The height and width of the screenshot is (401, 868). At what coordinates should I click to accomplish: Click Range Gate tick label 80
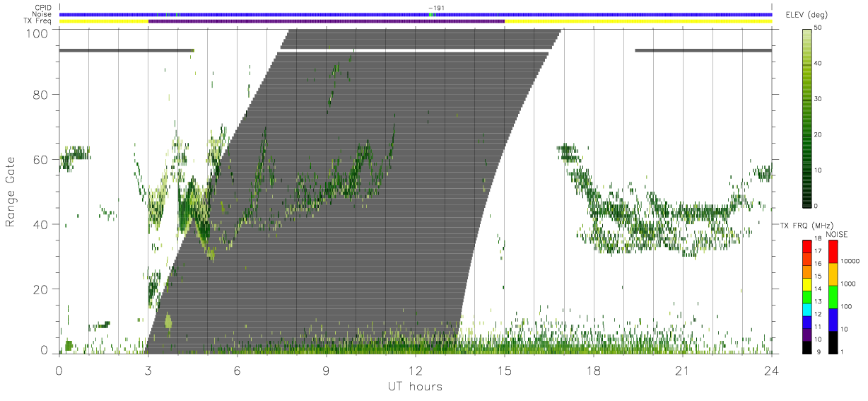point(40,95)
